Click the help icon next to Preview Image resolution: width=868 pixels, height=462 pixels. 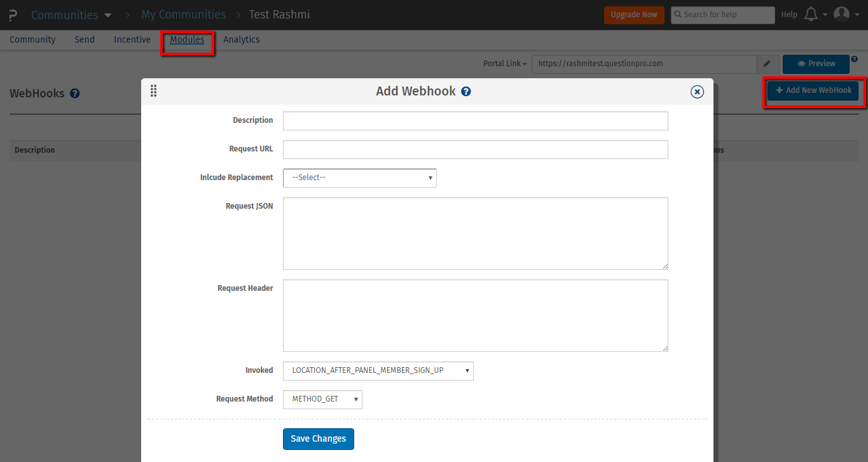(855, 59)
